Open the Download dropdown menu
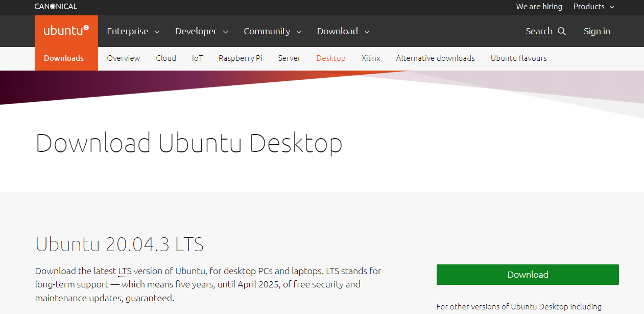Screen dimensions: 644x314 343,31
